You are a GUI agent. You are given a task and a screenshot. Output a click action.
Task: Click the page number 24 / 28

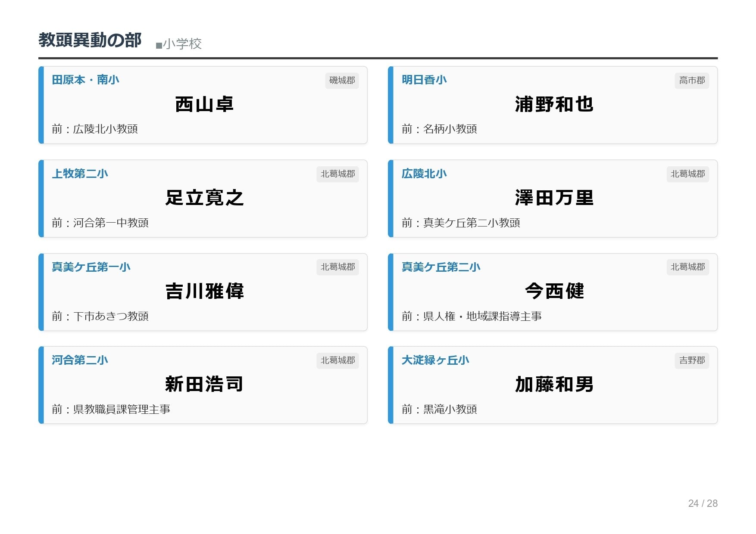(x=703, y=503)
